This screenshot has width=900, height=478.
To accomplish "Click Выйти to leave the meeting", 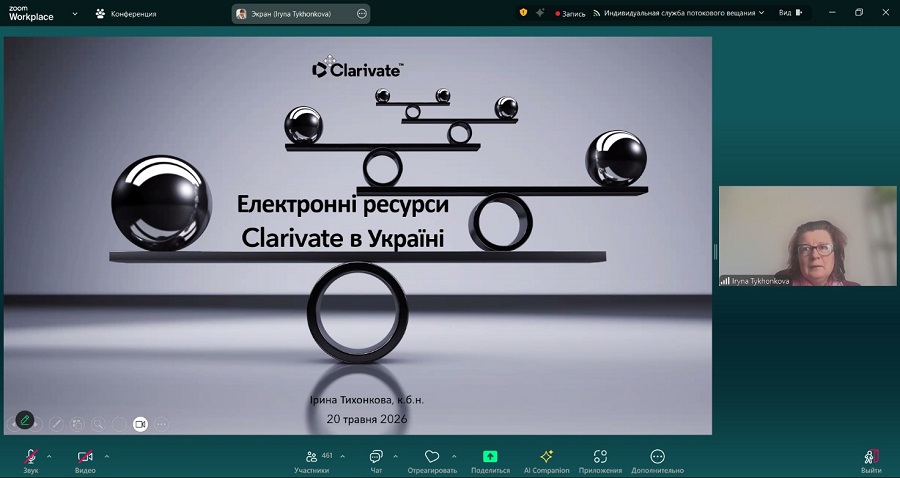I will pos(871,461).
